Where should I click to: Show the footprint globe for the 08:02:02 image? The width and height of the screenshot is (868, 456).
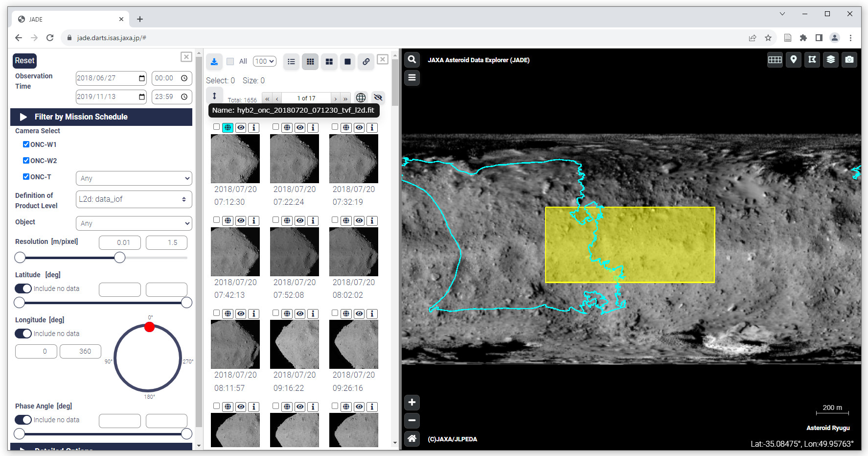(x=346, y=221)
